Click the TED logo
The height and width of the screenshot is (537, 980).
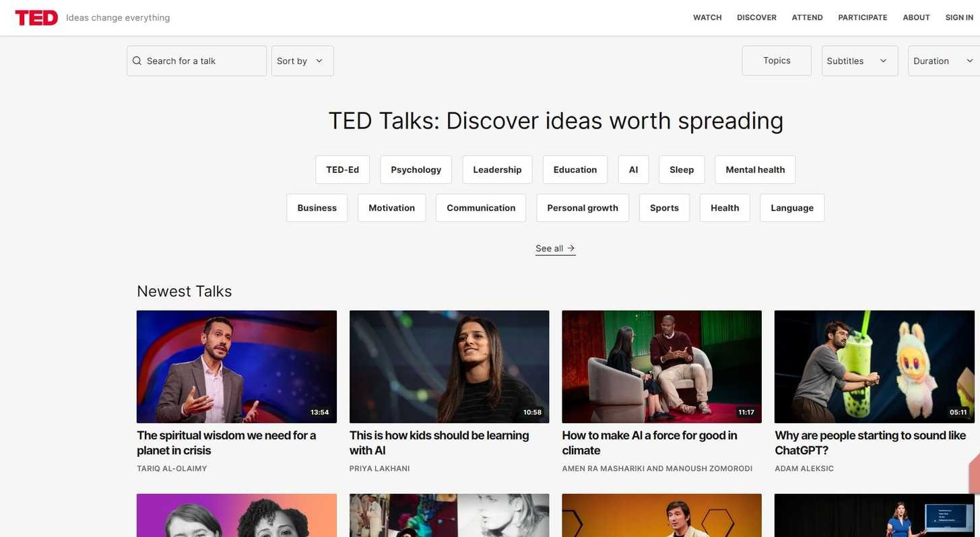pyautogui.click(x=36, y=17)
